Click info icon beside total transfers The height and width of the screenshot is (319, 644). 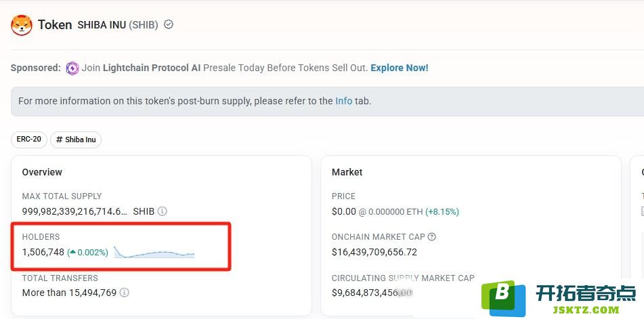(x=125, y=293)
